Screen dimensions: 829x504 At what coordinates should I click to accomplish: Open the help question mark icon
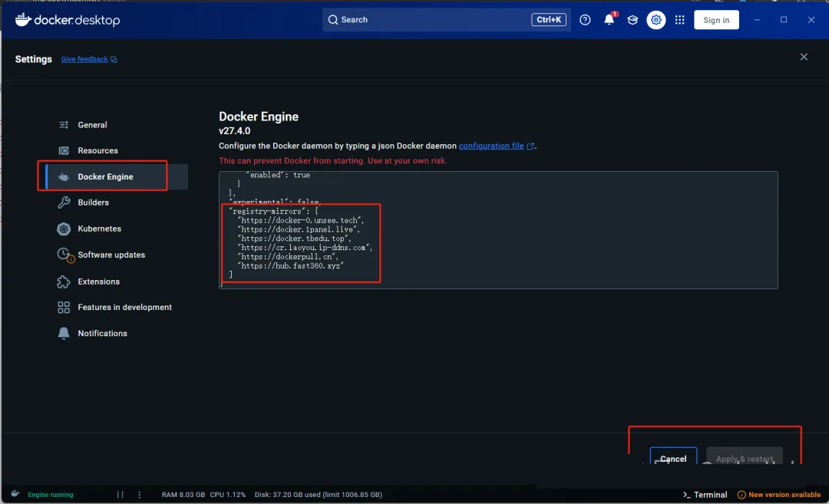click(x=585, y=20)
